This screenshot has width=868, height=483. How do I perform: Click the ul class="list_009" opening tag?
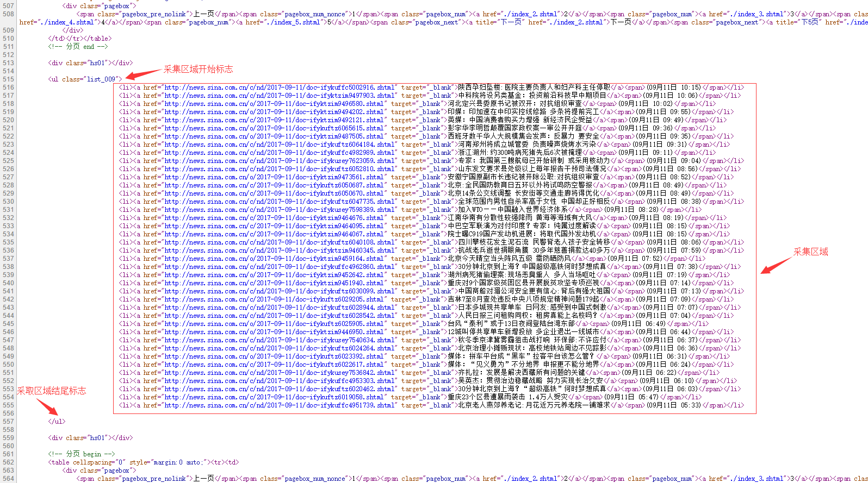(x=85, y=79)
